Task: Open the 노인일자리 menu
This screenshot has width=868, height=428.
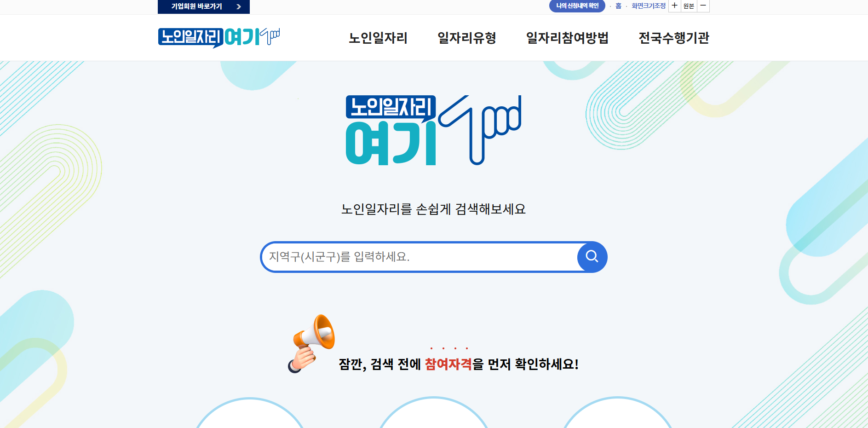Action: [378, 38]
